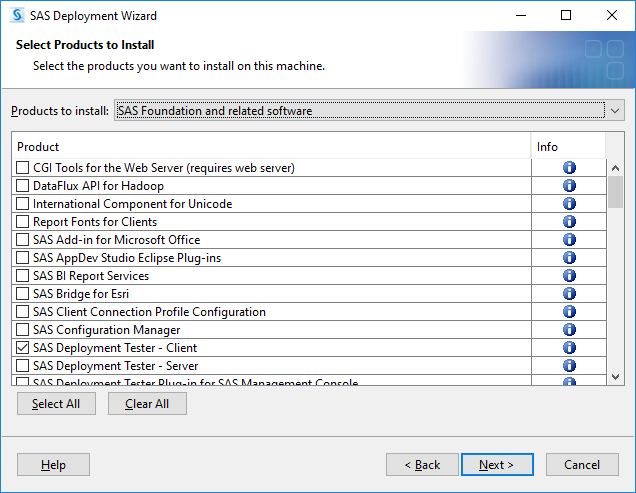Click info icon for SAS Configuration Manager

click(x=569, y=329)
